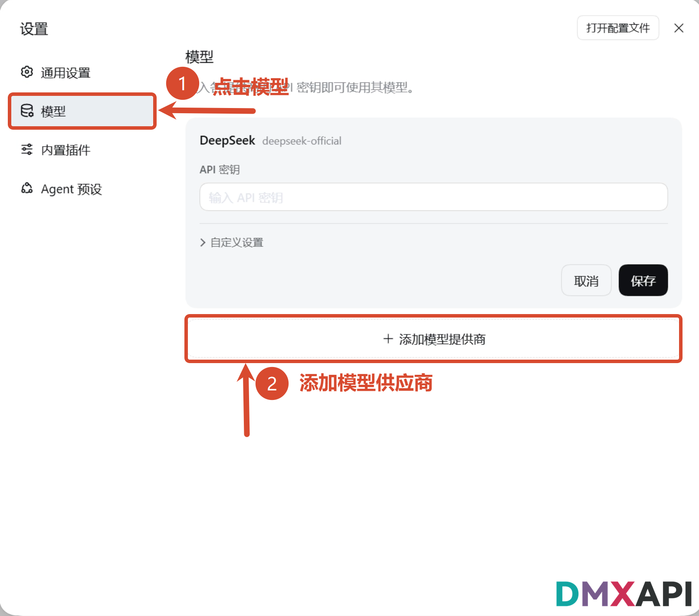Close the 设置 dialog
This screenshot has height=616, width=699.
[x=679, y=28]
